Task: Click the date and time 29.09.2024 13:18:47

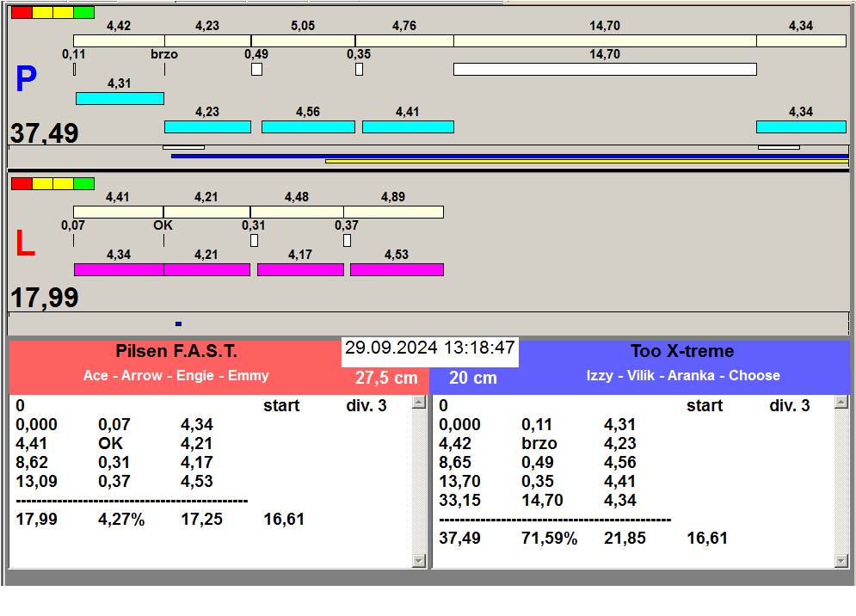Action: [430, 348]
